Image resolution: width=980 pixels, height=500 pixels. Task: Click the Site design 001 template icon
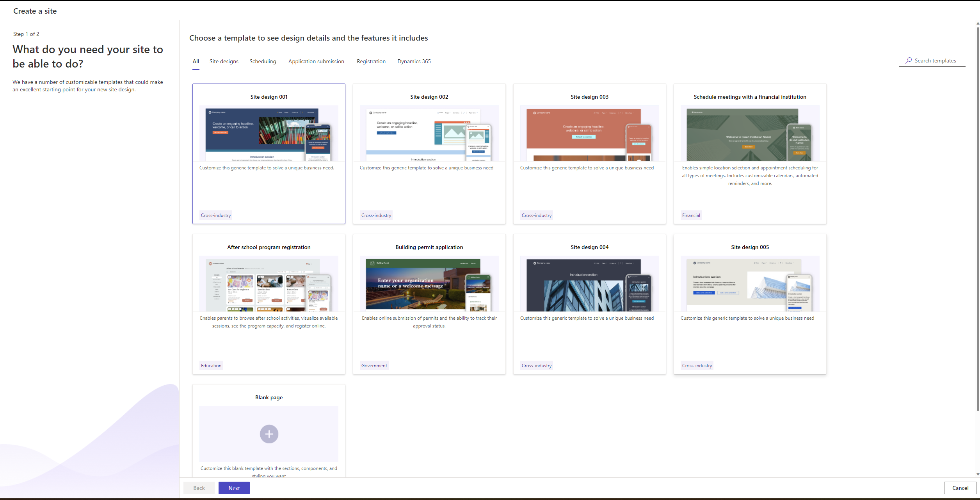(268, 134)
